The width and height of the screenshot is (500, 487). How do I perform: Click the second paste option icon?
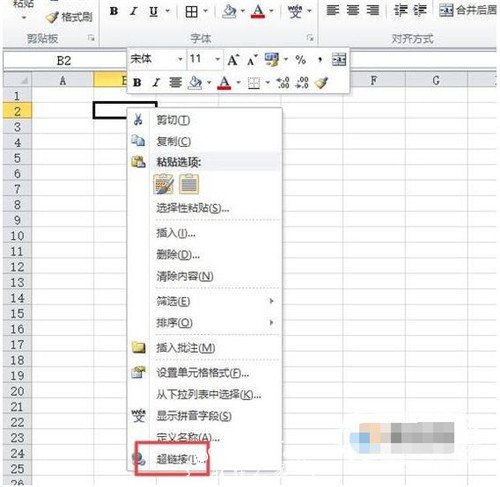189,184
